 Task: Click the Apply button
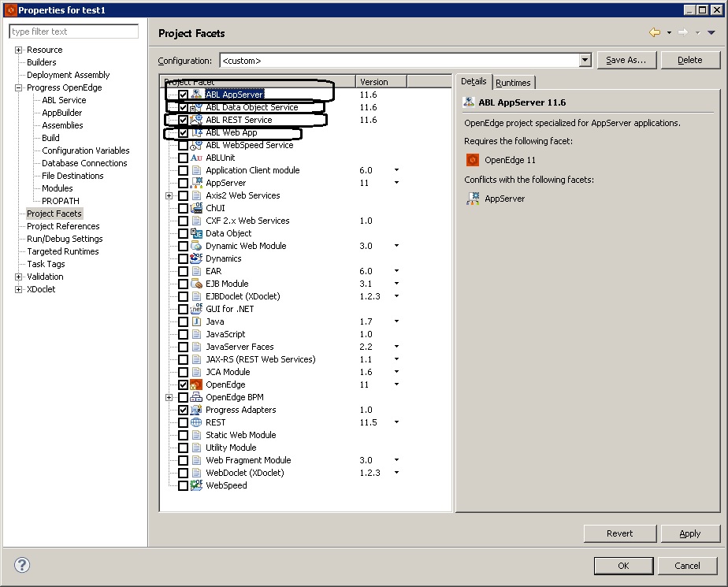[690, 533]
